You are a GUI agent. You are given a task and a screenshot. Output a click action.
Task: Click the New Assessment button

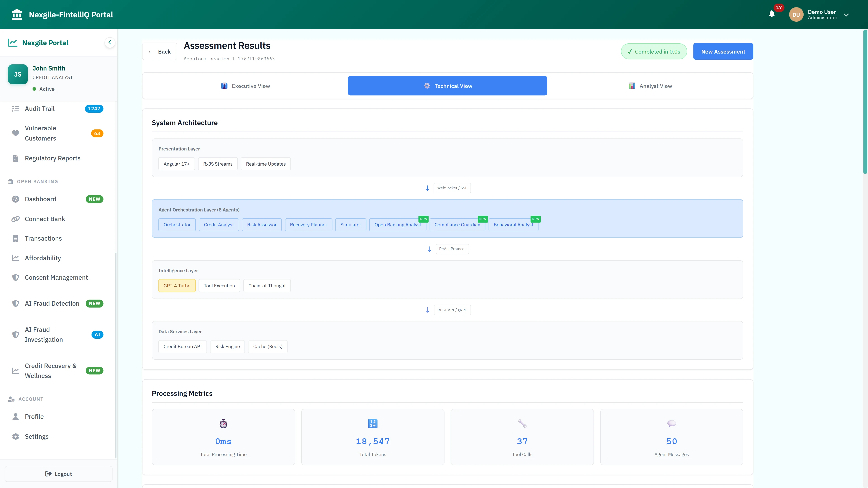pos(723,52)
